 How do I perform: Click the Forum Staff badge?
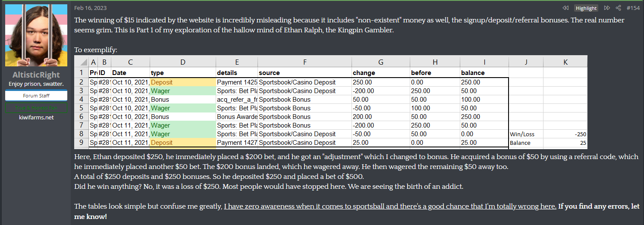36,96
